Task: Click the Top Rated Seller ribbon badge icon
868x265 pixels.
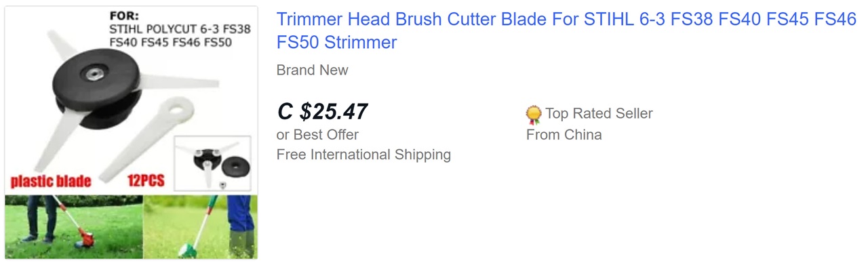Action: click(534, 115)
